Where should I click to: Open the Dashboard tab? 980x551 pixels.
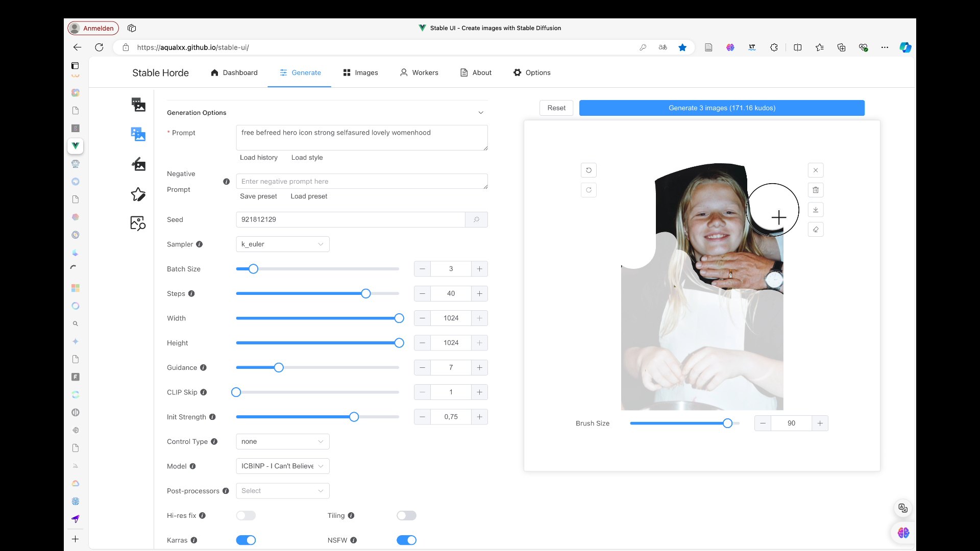coord(234,72)
